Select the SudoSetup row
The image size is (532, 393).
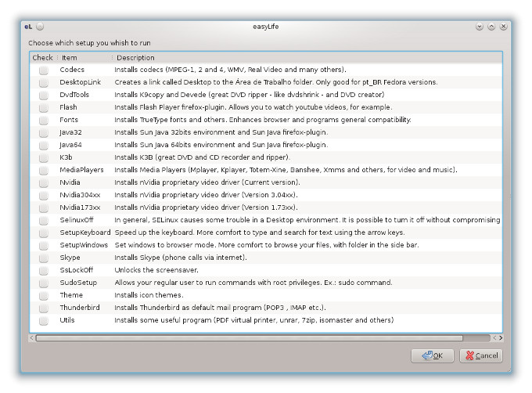pyautogui.click(x=78, y=283)
